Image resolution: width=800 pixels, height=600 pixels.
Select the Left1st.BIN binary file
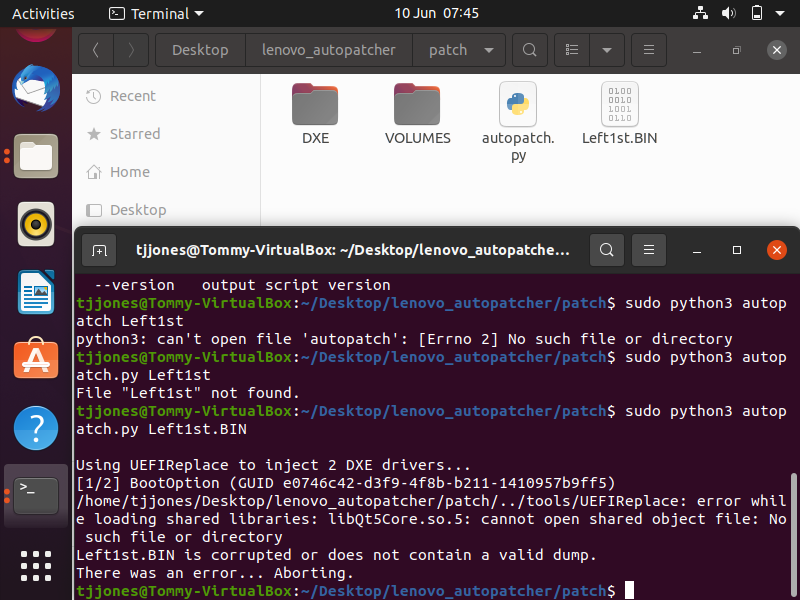pos(619,114)
